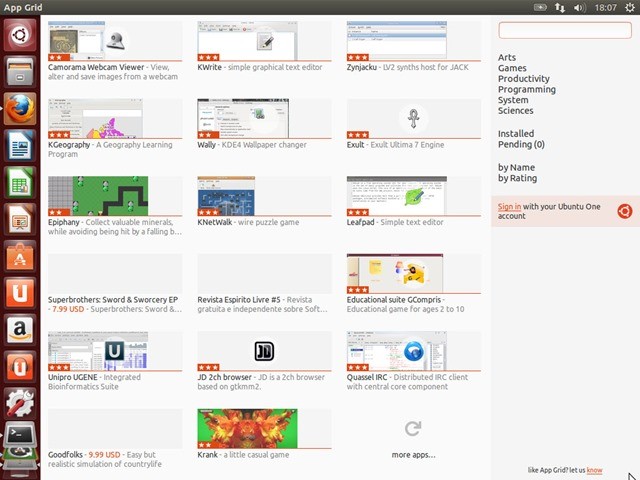Filter by Programming category
The width and height of the screenshot is (640, 480).
click(x=527, y=89)
